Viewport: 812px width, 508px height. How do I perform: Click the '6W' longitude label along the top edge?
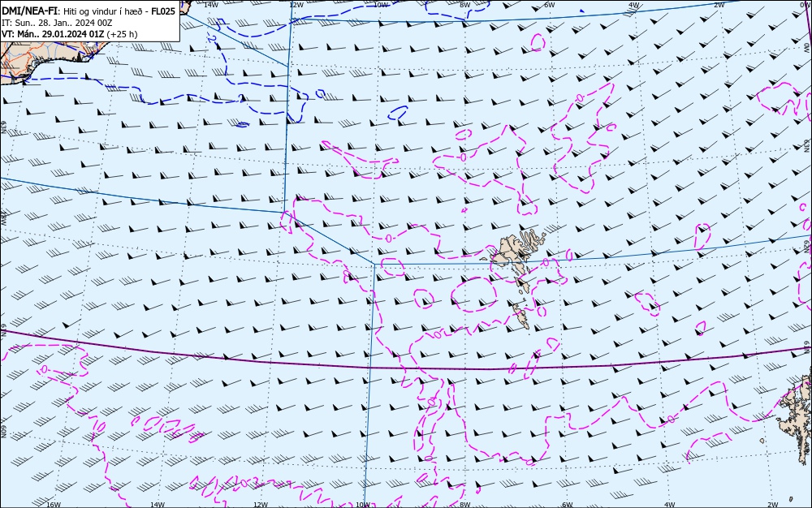coord(550,5)
